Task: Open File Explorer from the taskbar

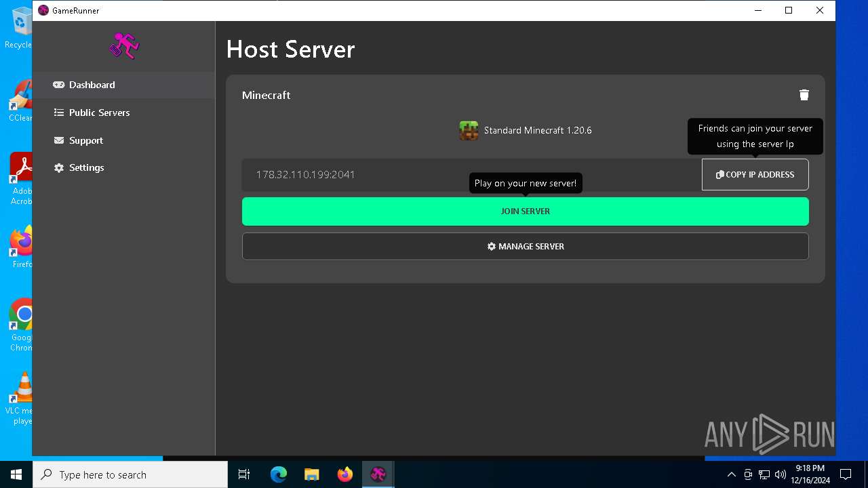Action: pos(311,474)
